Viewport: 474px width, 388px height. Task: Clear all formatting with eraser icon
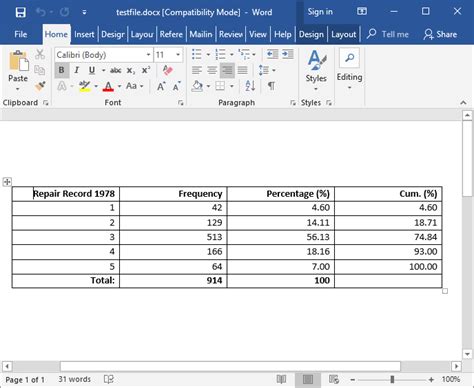(167, 70)
